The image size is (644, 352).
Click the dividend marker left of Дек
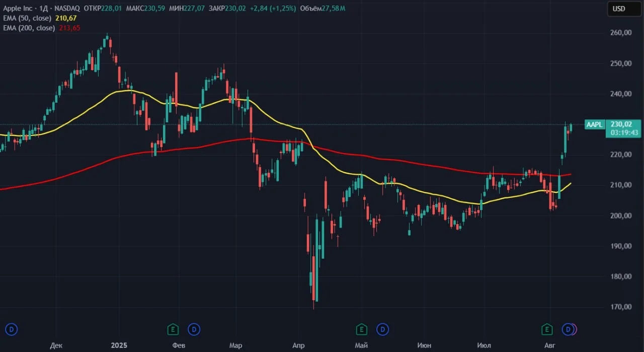click(12, 329)
